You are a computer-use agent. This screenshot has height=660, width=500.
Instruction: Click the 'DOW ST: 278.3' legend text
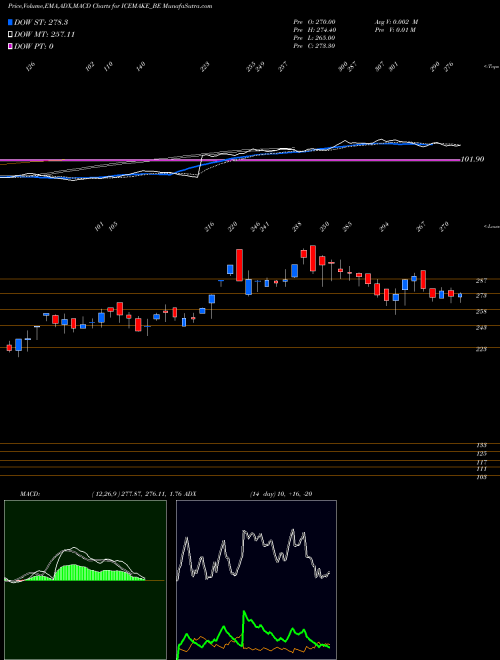pyautogui.click(x=41, y=22)
